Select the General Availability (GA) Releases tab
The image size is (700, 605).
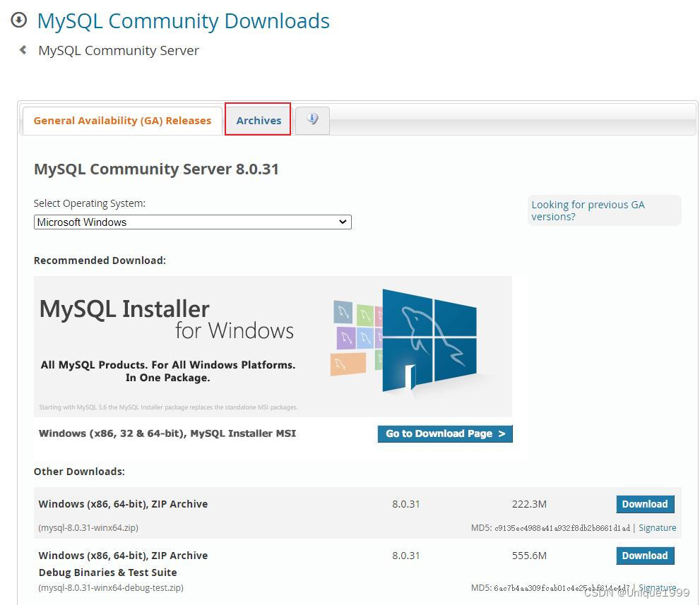click(x=122, y=121)
